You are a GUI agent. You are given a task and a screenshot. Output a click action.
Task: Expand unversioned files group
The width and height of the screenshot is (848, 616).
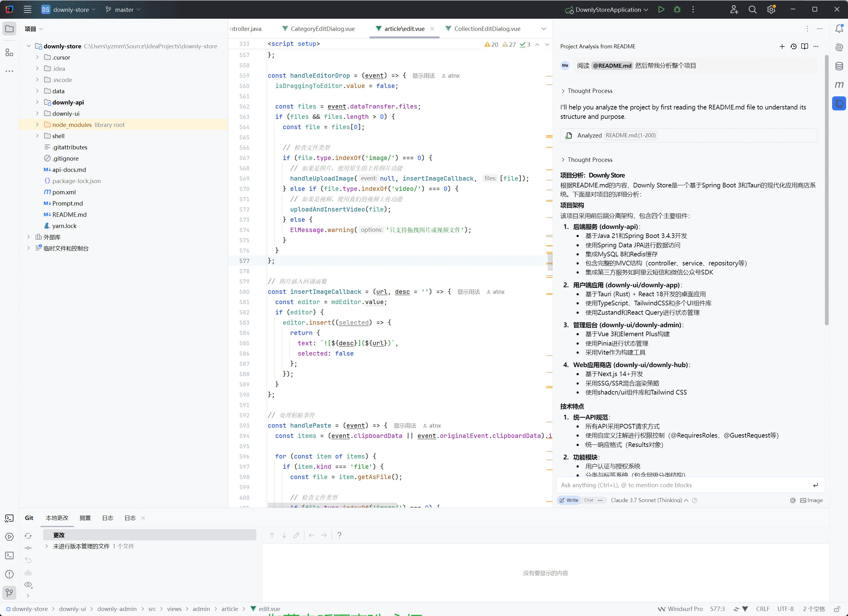47,546
